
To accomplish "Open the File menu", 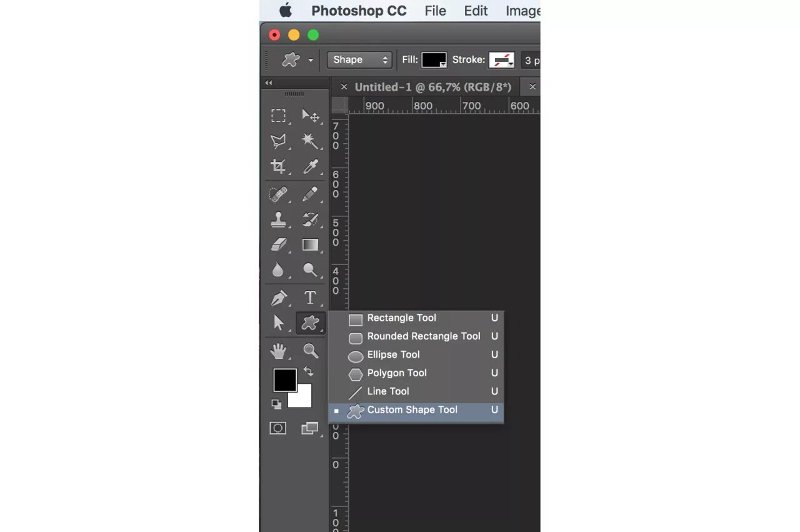I will click(x=435, y=11).
